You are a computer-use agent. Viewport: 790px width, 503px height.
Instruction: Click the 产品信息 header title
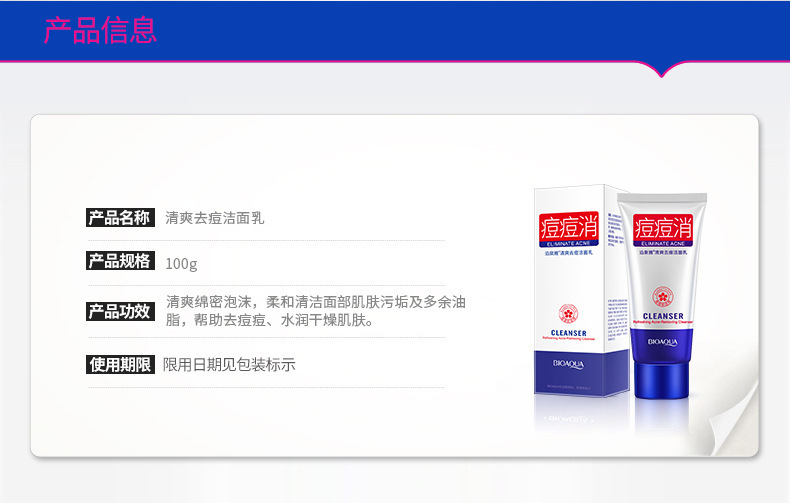[x=100, y=30]
